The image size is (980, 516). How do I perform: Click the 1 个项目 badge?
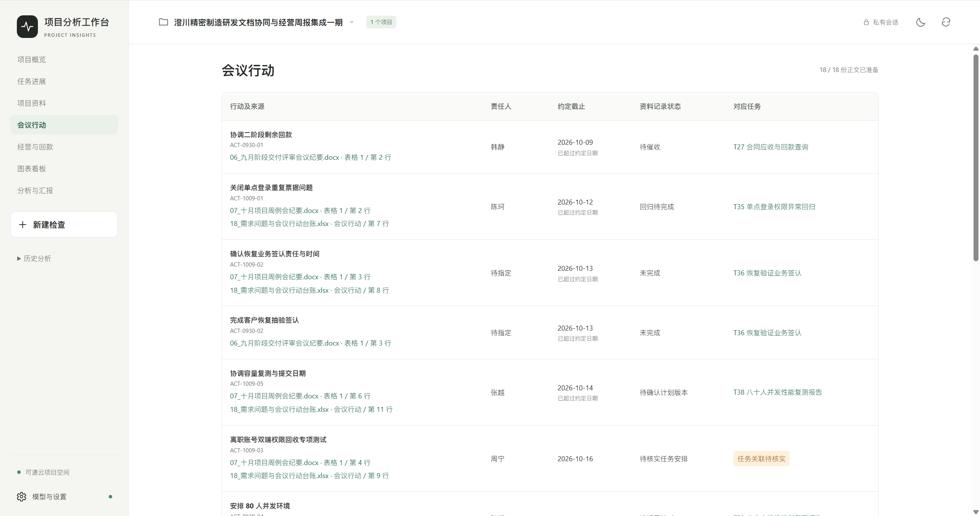[x=381, y=22]
